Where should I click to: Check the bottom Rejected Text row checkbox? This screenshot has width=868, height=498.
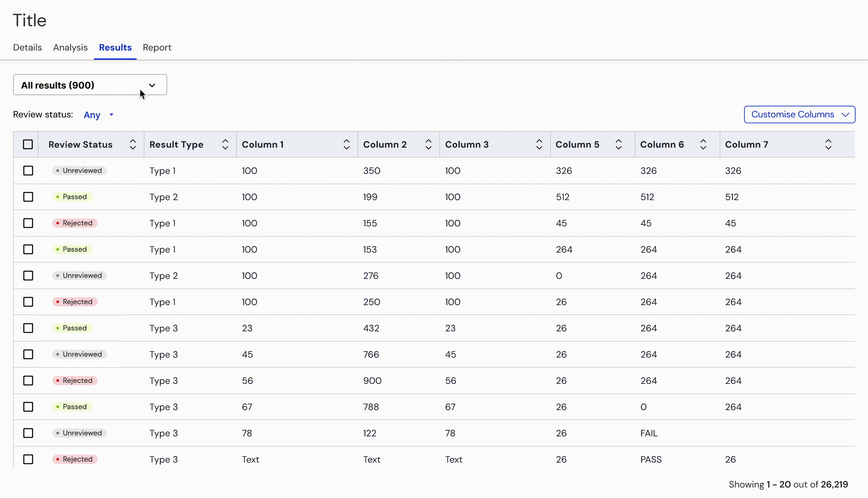click(x=28, y=459)
